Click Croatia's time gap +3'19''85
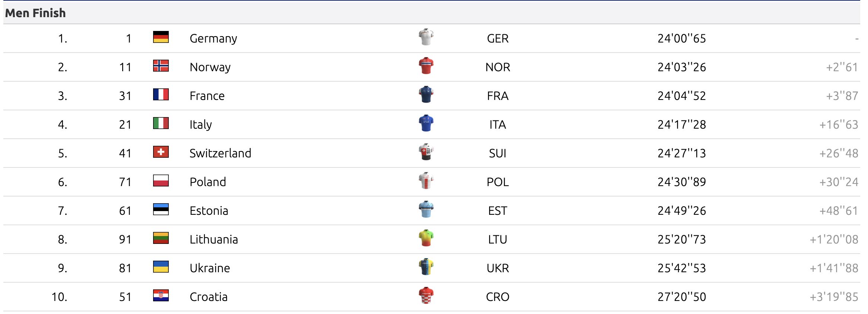This screenshot has width=868, height=314. 834,297
